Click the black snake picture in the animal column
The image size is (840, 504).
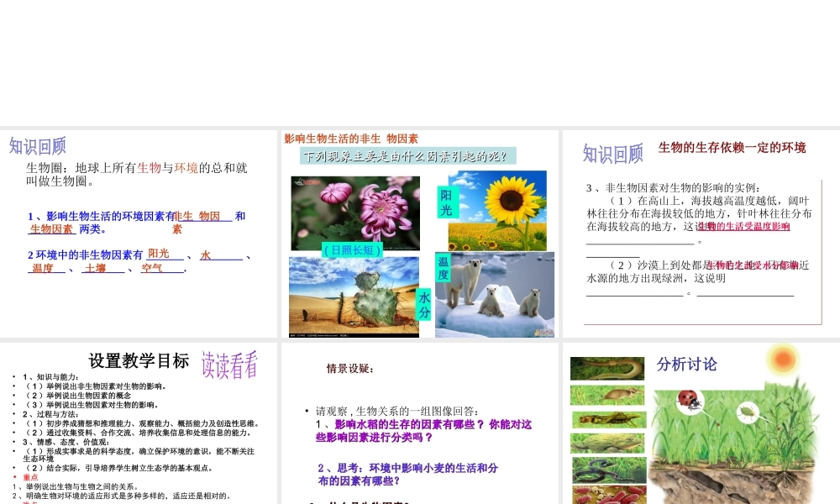(x=609, y=470)
